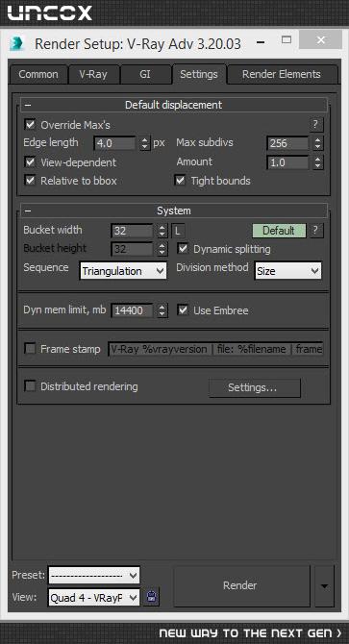The image size is (349, 644).
Task: Open the Sequence Triangulation dropdown
Action: 123,271
